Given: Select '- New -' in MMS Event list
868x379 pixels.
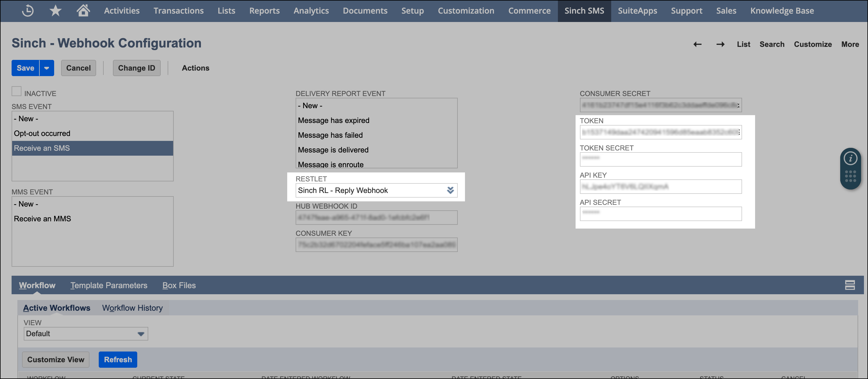Looking at the screenshot, I should pos(93,204).
